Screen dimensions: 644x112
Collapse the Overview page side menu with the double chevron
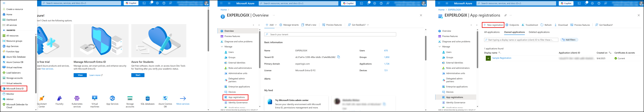[x=259, y=25]
